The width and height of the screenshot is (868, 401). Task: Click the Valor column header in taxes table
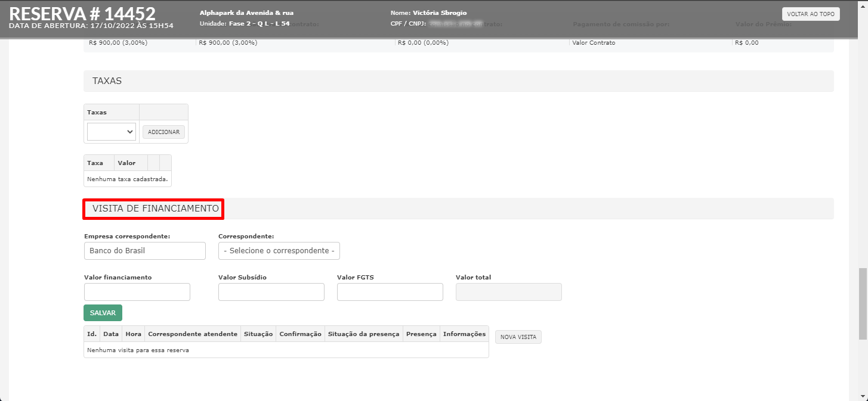pos(131,163)
